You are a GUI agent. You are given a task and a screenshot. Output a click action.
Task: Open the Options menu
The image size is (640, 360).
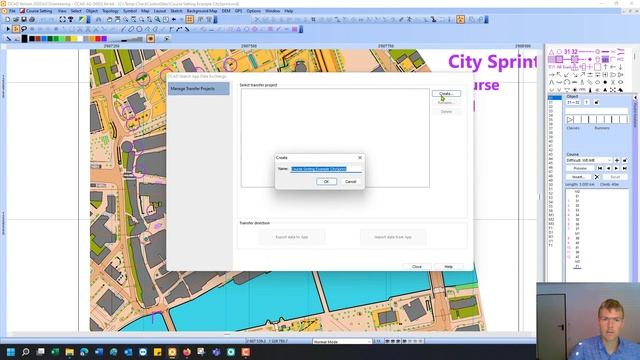(x=253, y=11)
